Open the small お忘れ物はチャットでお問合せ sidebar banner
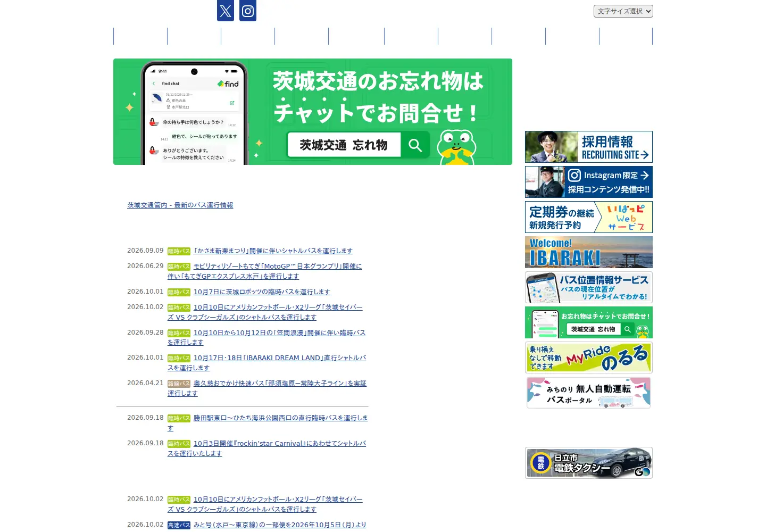 pyautogui.click(x=589, y=322)
